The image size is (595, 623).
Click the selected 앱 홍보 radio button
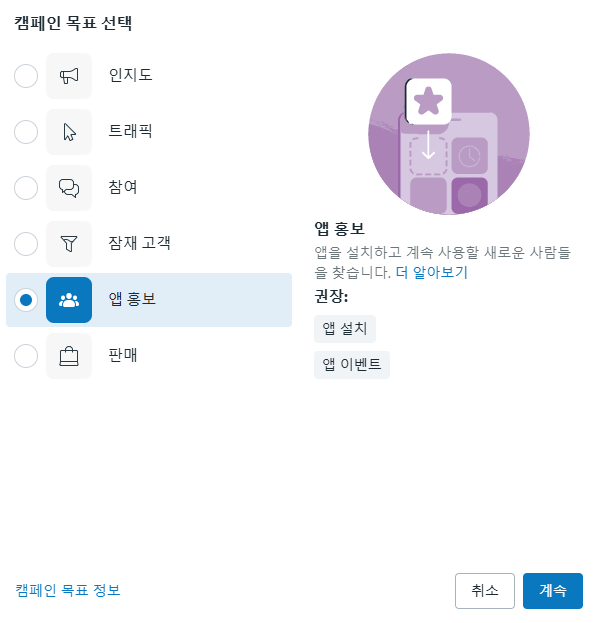tap(26, 300)
